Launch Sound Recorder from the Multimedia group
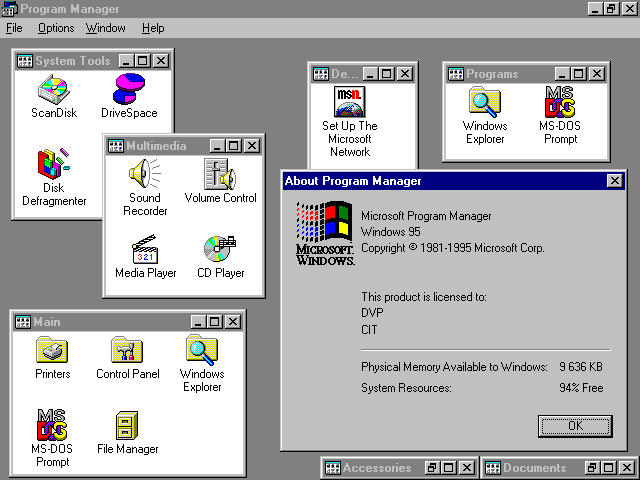Viewport: 640px width, 480px height. (144, 175)
